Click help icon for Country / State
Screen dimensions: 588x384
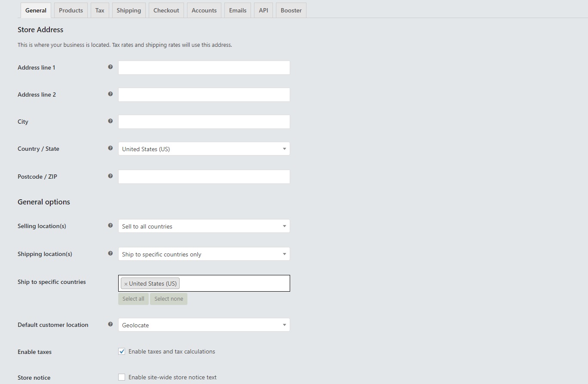[x=110, y=148]
